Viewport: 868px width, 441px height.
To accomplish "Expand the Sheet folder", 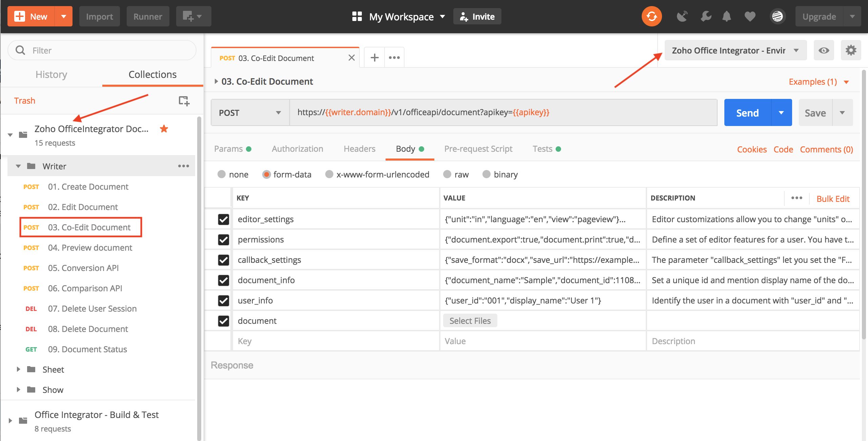I will 19,369.
